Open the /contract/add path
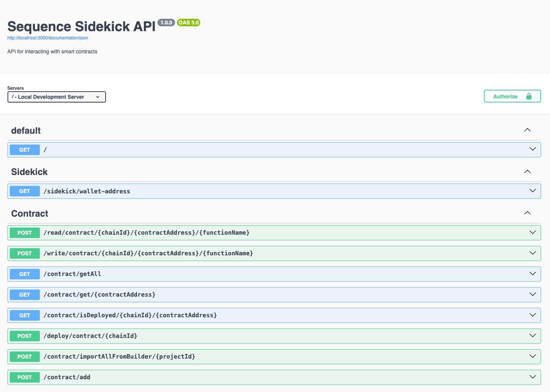This screenshot has width=550, height=392. click(x=67, y=377)
